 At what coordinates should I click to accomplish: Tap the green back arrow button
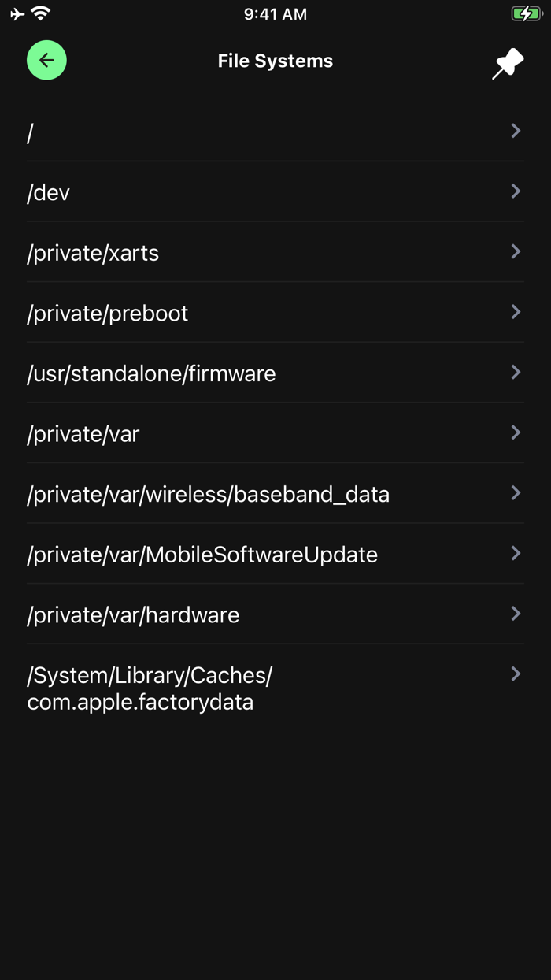click(46, 60)
